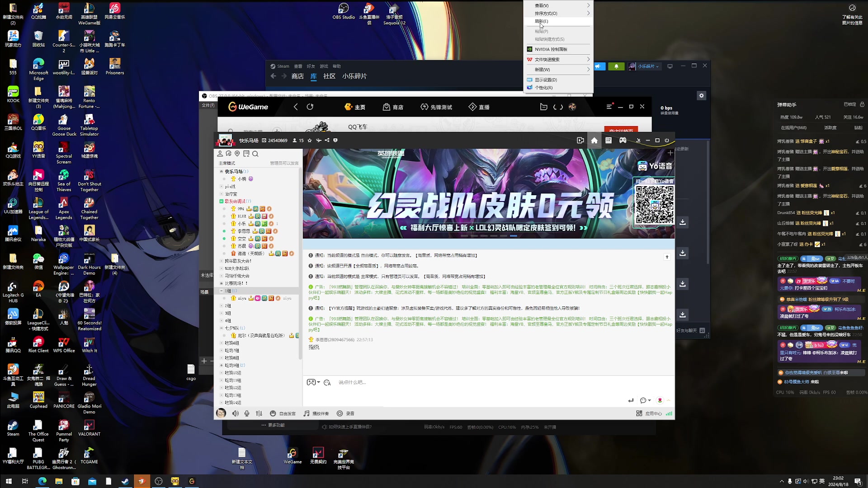The height and width of the screenshot is (488, 868).
Task: Expand the 吃鸡9组 channel
Action: point(222,366)
